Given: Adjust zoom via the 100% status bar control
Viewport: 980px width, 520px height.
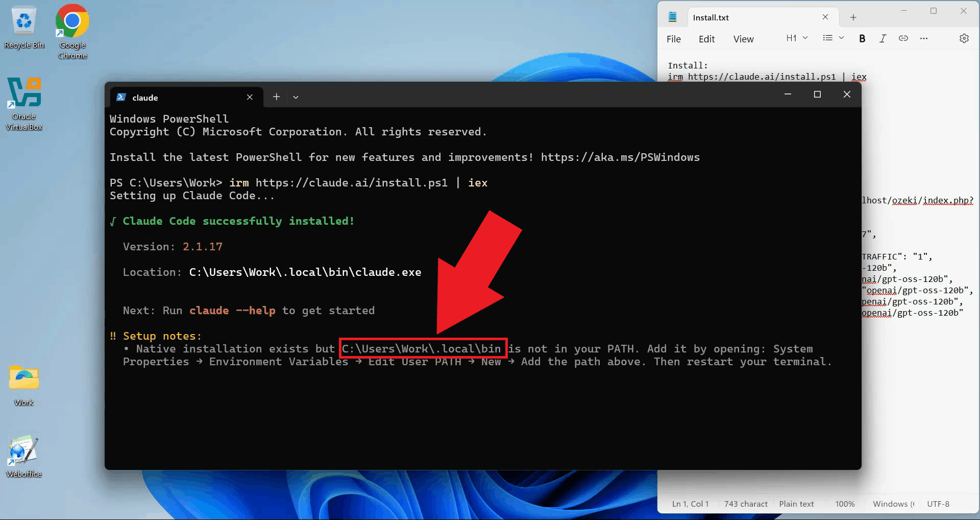Looking at the screenshot, I should click(x=845, y=504).
